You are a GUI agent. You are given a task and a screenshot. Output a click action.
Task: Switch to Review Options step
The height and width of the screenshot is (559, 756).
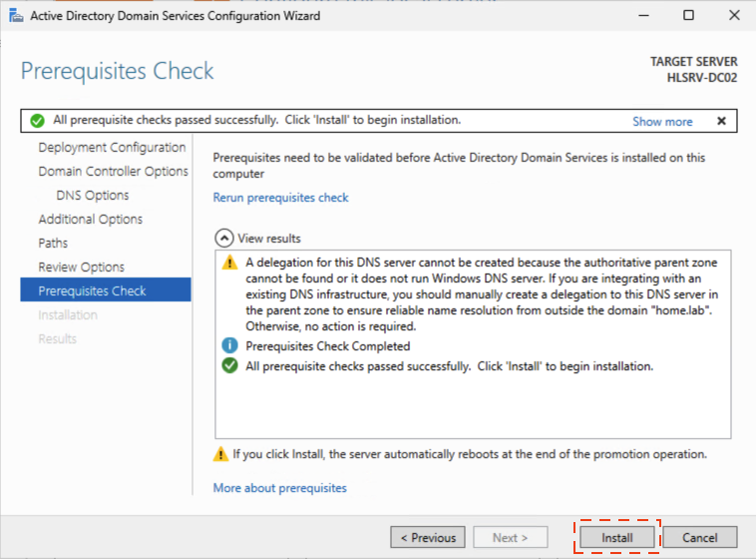click(81, 268)
